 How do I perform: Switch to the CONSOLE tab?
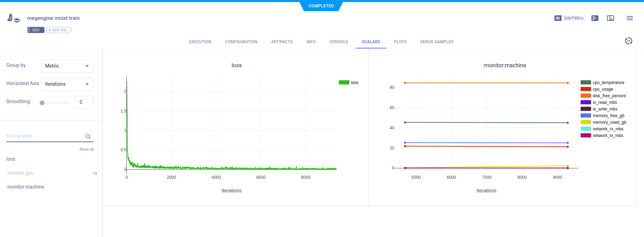coord(339,42)
